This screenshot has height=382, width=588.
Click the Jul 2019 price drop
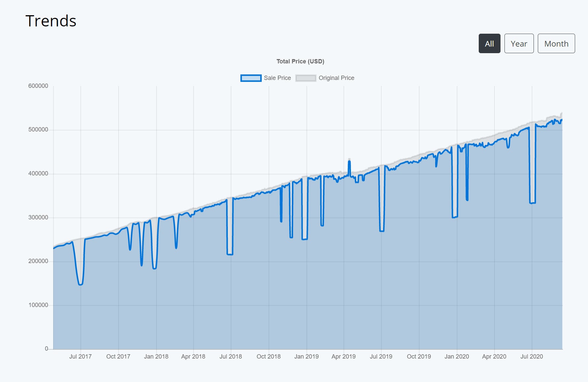pyautogui.click(x=382, y=230)
